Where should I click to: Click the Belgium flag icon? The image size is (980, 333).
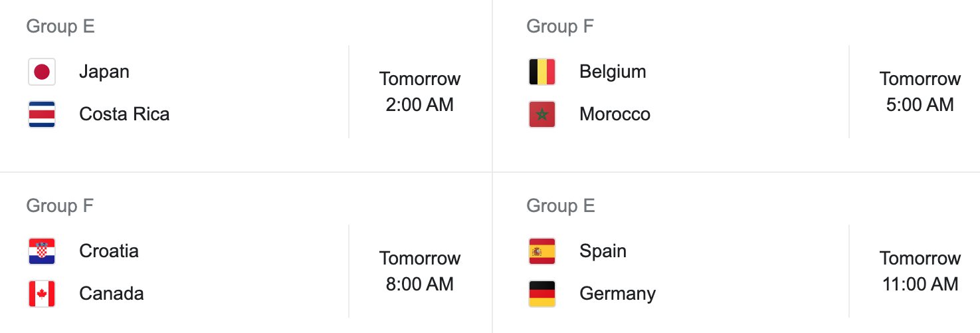click(x=542, y=72)
